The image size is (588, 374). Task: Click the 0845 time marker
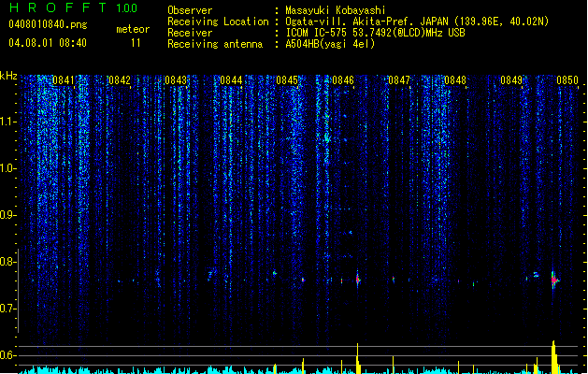coord(287,80)
